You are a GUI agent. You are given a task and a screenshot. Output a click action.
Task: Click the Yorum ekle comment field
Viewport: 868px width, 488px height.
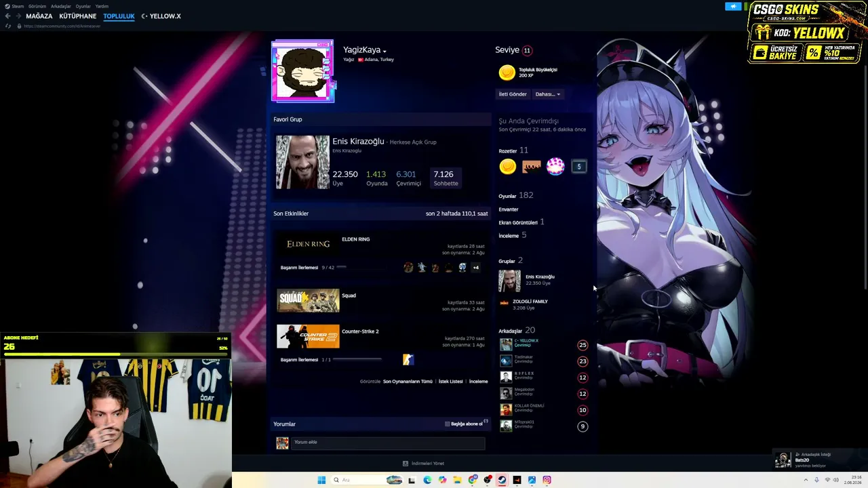tap(389, 443)
